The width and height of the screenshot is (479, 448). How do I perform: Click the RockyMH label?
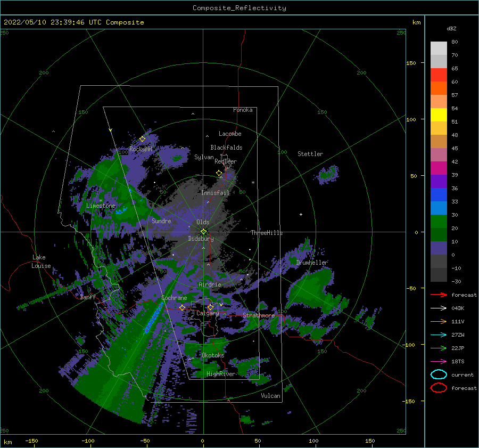141,149
